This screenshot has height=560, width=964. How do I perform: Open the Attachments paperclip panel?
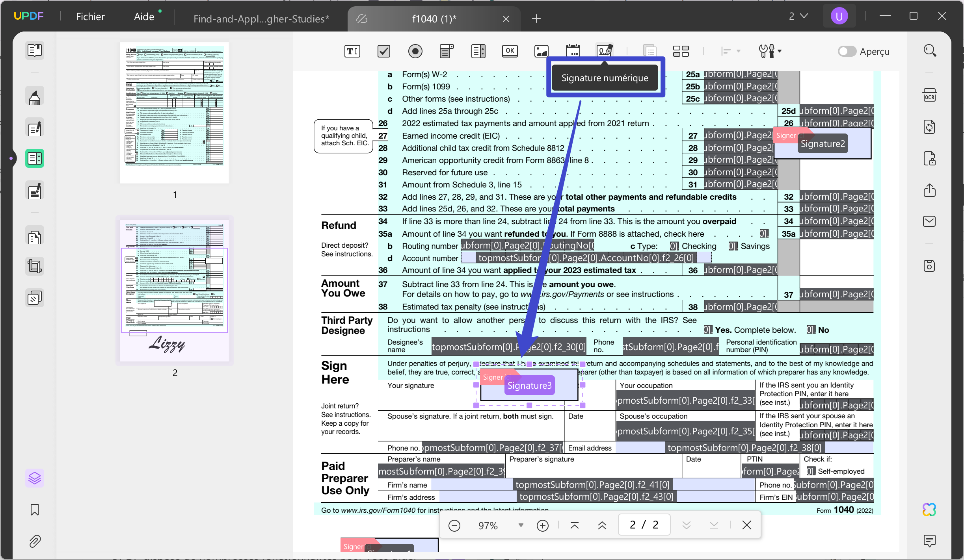click(x=35, y=541)
